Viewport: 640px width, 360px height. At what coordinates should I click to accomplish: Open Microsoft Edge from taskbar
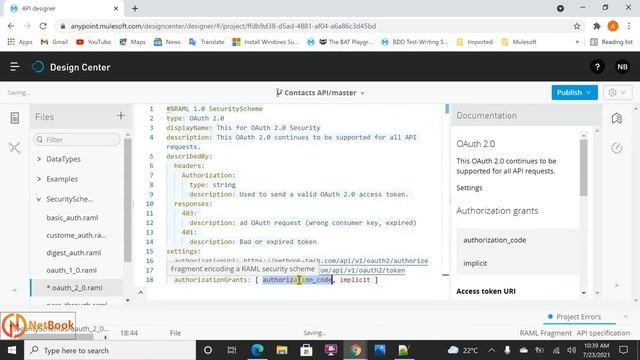coord(257,350)
